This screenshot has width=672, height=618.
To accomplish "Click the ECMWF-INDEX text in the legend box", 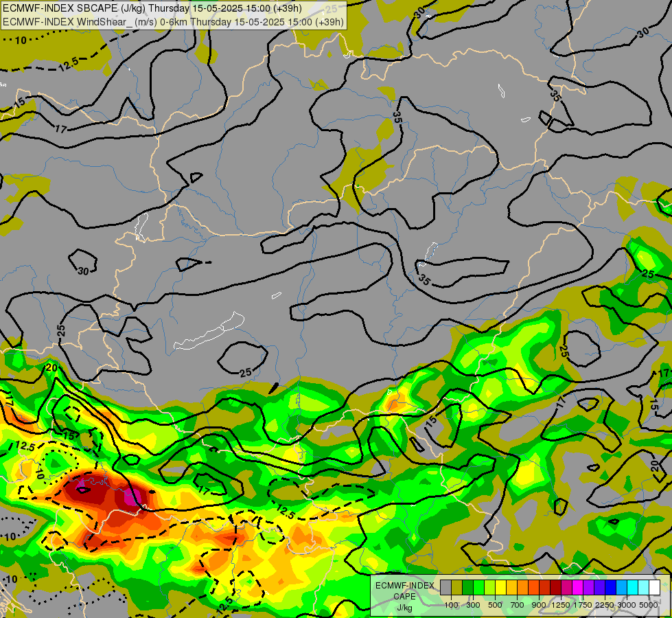I will 404,586.
